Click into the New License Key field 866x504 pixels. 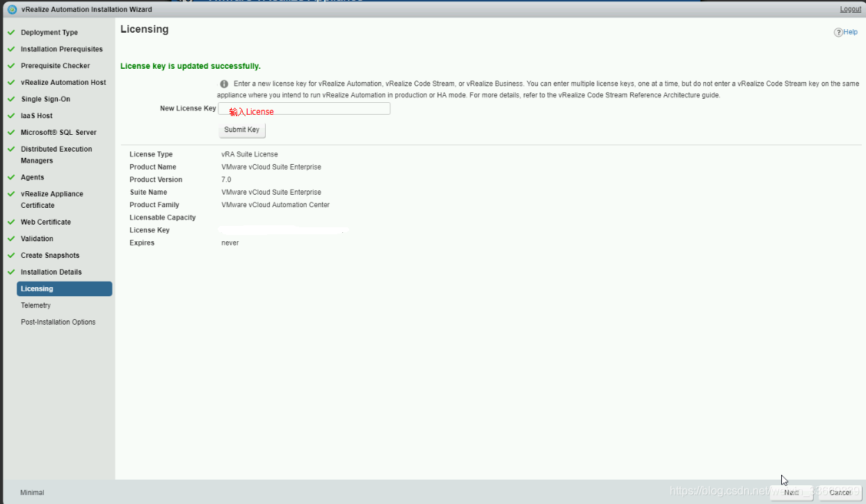coord(304,108)
